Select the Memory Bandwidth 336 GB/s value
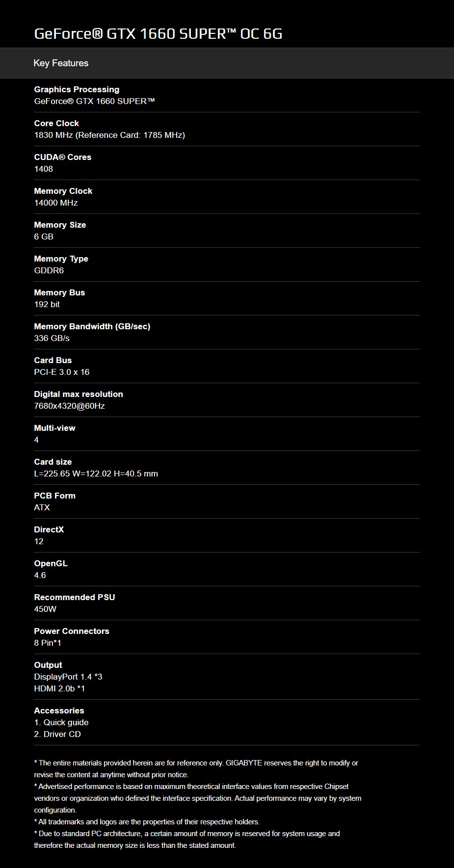The image size is (454, 868). (52, 338)
